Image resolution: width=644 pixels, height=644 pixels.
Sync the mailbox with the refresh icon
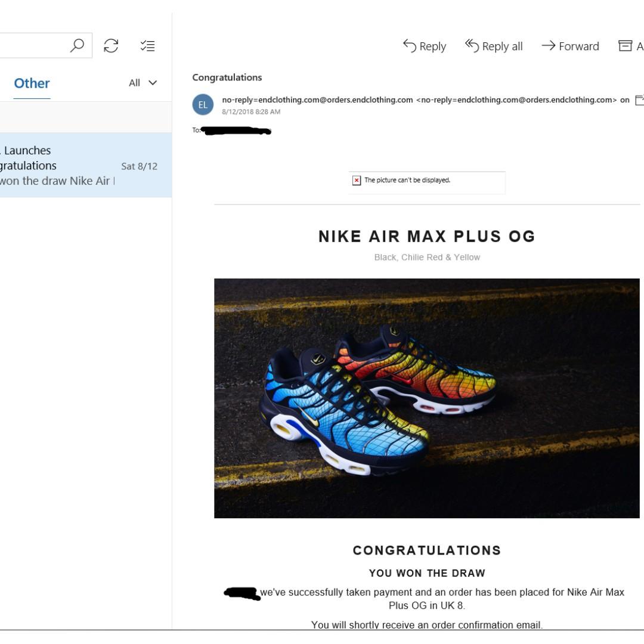[111, 46]
